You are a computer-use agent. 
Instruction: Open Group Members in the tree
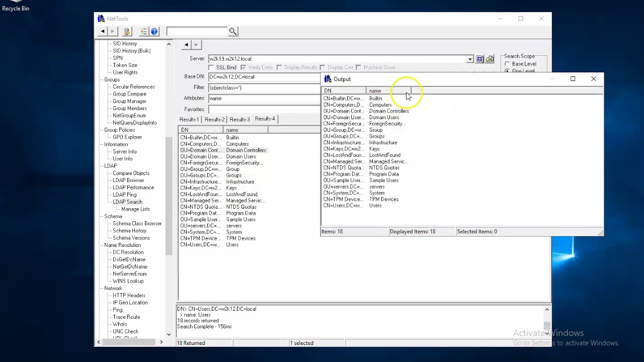[130, 109]
